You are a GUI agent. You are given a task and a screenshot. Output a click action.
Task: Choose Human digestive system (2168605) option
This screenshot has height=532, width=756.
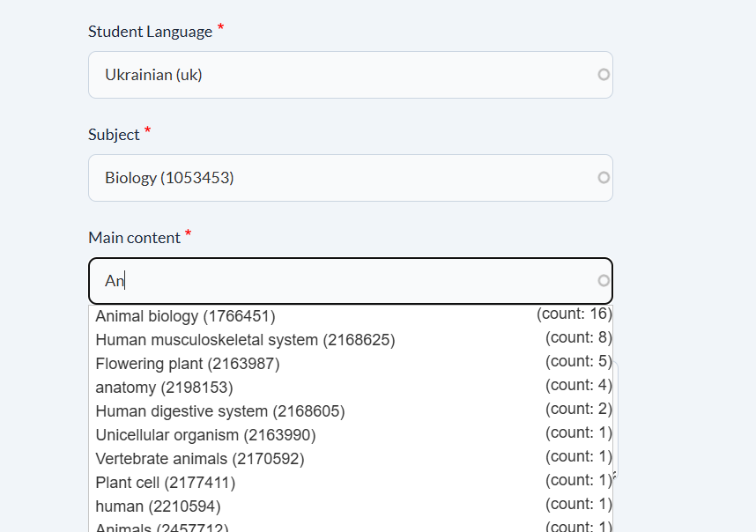point(220,411)
